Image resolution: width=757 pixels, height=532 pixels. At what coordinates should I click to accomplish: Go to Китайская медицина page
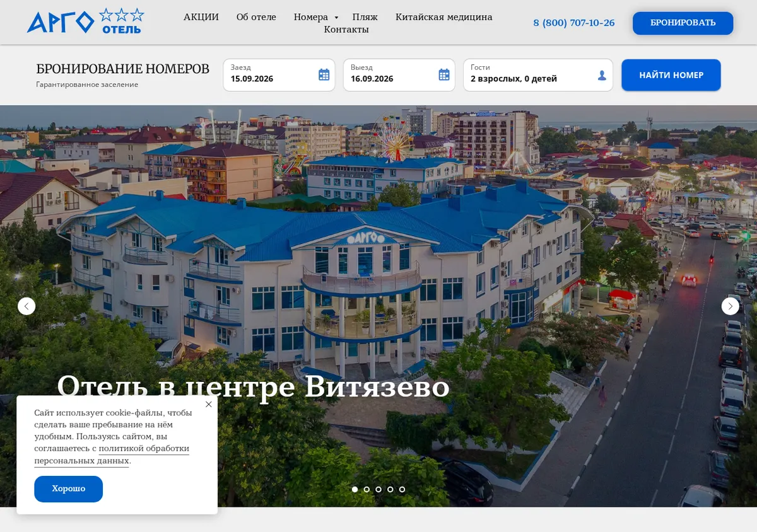[444, 17]
